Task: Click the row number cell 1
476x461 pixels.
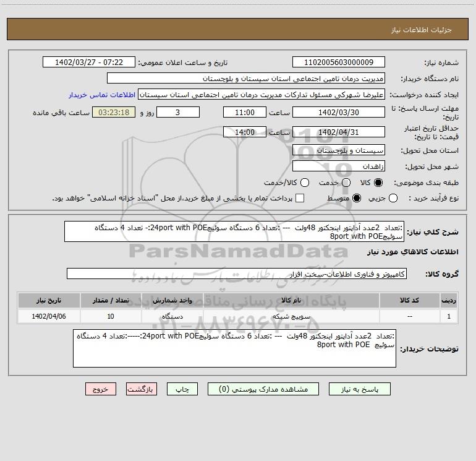Action: (449, 316)
